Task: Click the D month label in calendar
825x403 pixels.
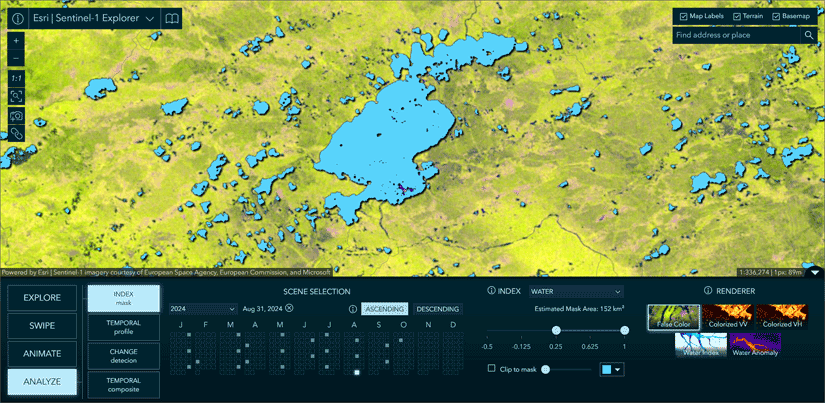Action: coord(453,325)
